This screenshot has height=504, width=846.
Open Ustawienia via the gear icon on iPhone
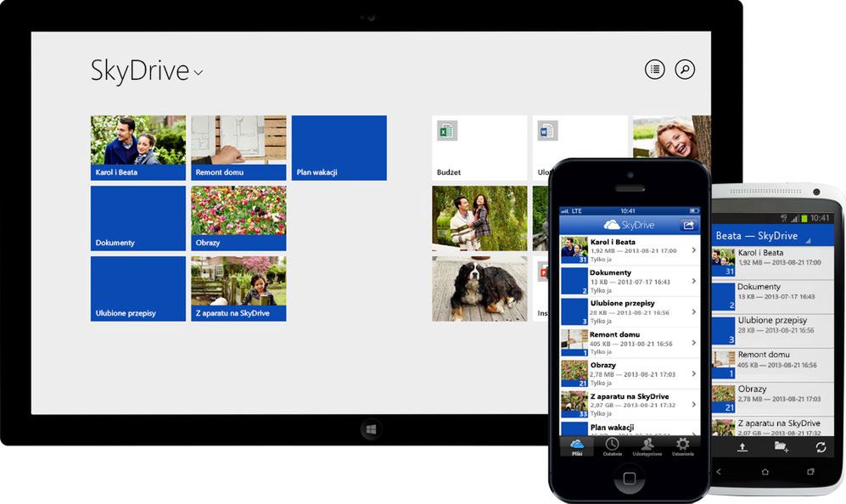[x=683, y=445]
